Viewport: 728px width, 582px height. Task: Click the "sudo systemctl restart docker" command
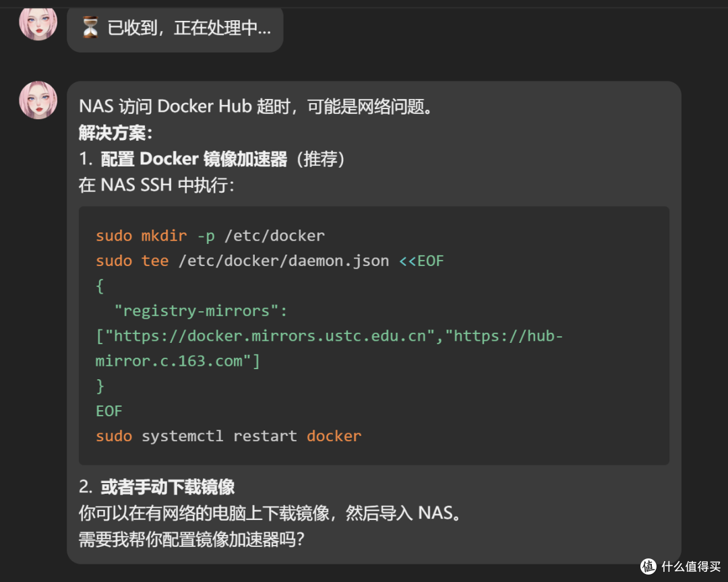click(229, 435)
